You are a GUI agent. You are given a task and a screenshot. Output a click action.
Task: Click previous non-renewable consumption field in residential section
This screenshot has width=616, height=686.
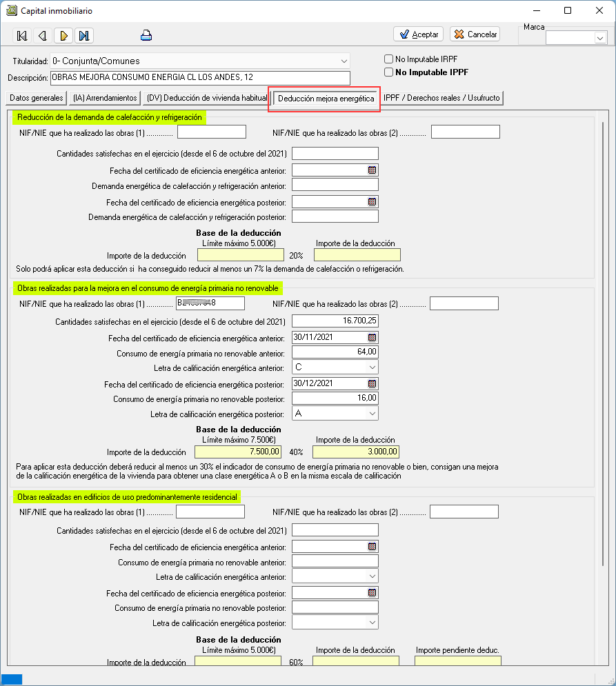335,561
